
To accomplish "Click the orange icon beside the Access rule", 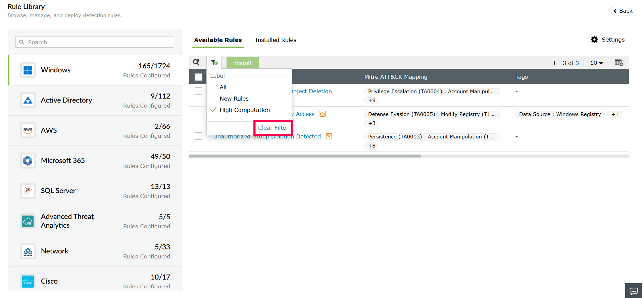I will (323, 114).
